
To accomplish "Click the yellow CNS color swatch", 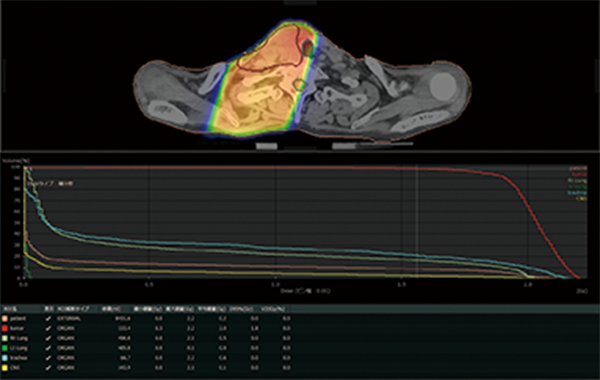I will coord(5,368).
